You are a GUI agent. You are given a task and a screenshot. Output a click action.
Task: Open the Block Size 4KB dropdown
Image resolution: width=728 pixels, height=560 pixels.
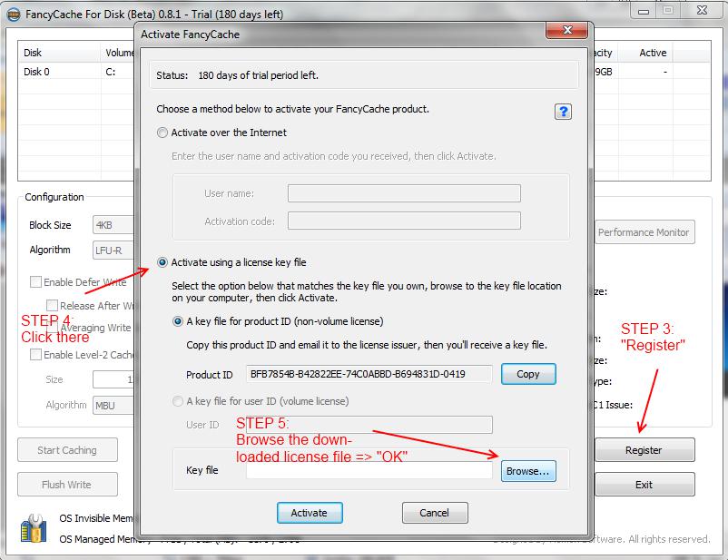(113, 225)
